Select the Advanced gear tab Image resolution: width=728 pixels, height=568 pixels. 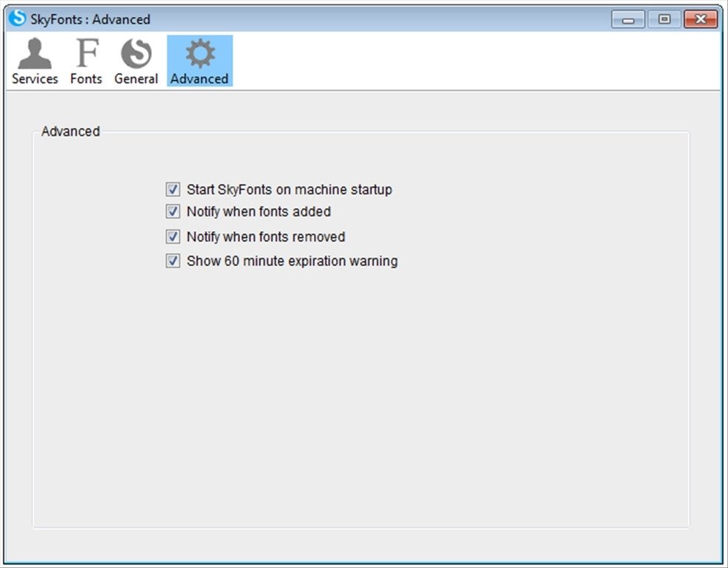click(200, 61)
